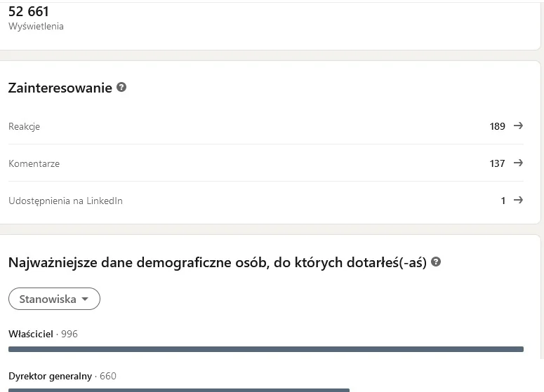Click arrow in Udostępnienia na LinkedIn row
Screen dimensions: 544x392
(x=518, y=200)
